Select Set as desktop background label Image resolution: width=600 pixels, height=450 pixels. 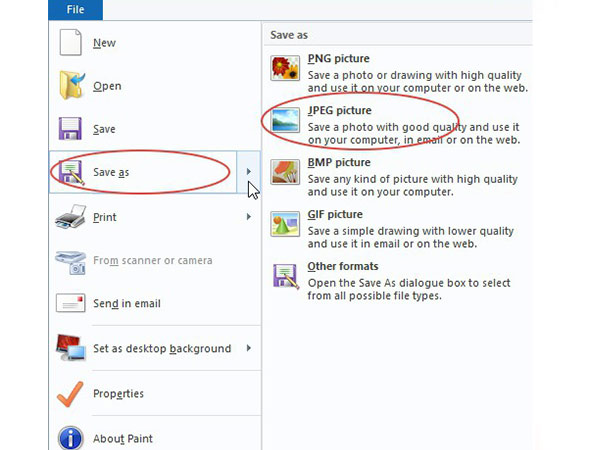pos(162,349)
